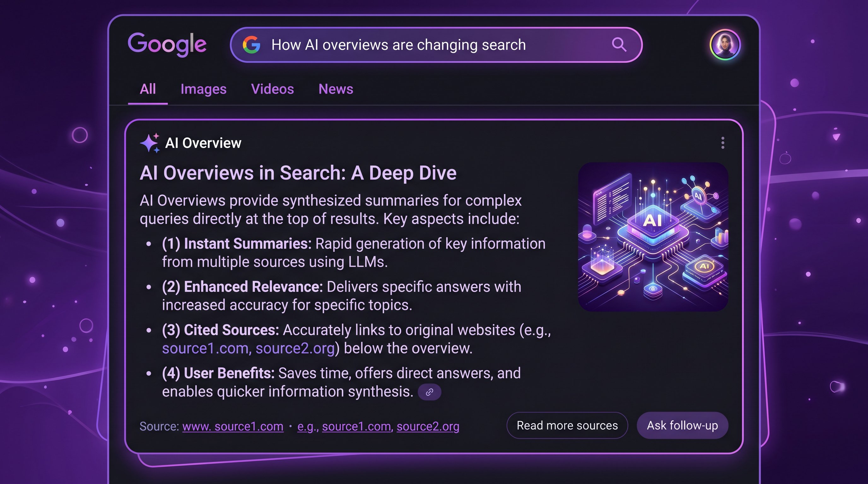The image size is (868, 484).
Task: Click the (3) Cited Sources bullet heading
Action: (x=220, y=330)
